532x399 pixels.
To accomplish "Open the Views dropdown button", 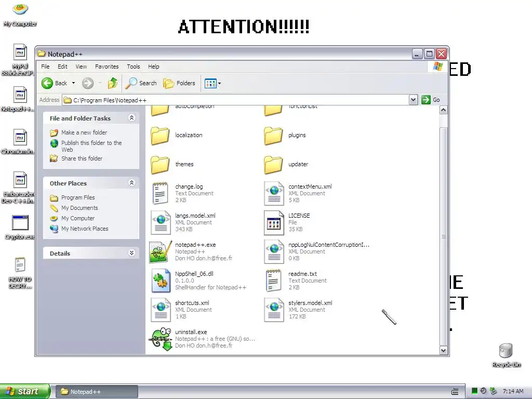I will click(212, 83).
